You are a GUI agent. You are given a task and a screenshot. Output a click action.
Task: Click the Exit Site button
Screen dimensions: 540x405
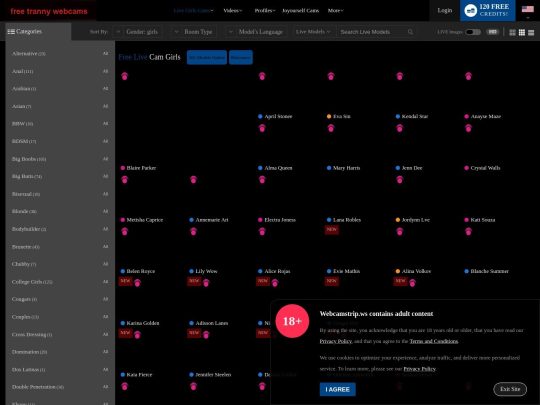tap(510, 389)
